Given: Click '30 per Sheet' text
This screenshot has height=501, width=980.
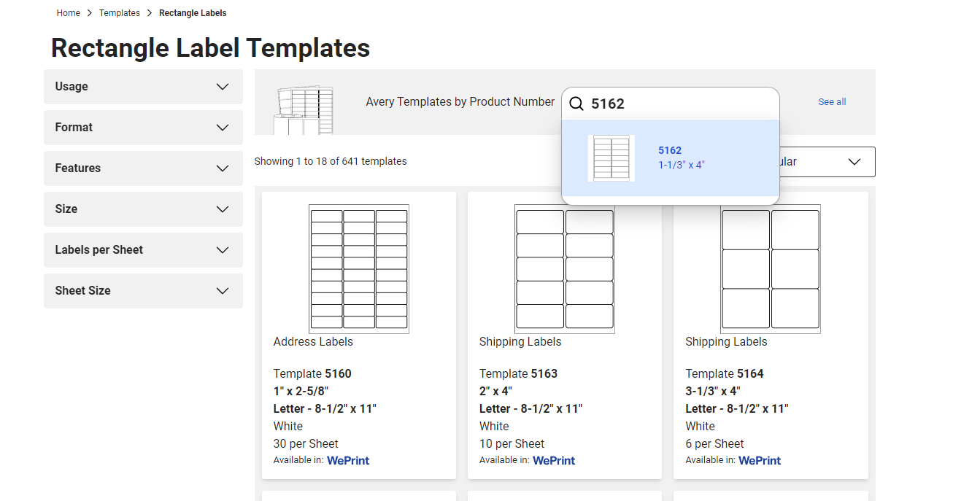Looking at the screenshot, I should click(306, 444).
